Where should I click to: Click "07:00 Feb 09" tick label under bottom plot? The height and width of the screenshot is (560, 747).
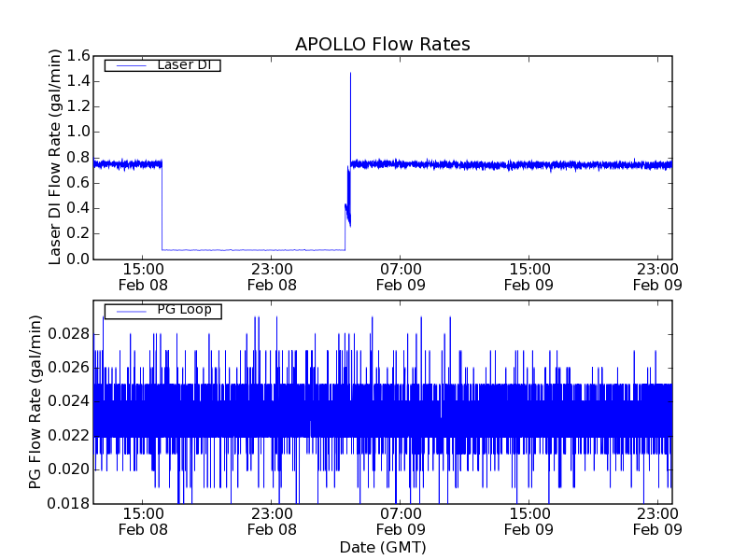click(402, 522)
